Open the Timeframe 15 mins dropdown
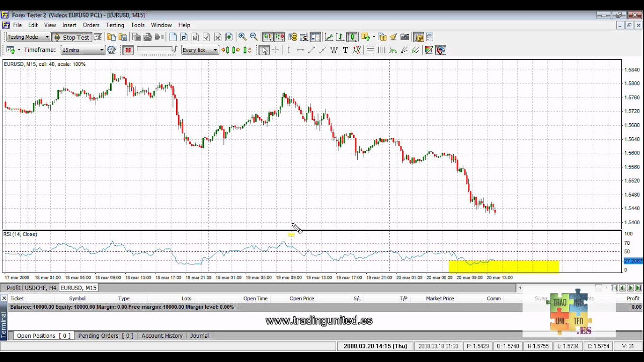Viewport: 644px width, 362px height. tap(83, 50)
